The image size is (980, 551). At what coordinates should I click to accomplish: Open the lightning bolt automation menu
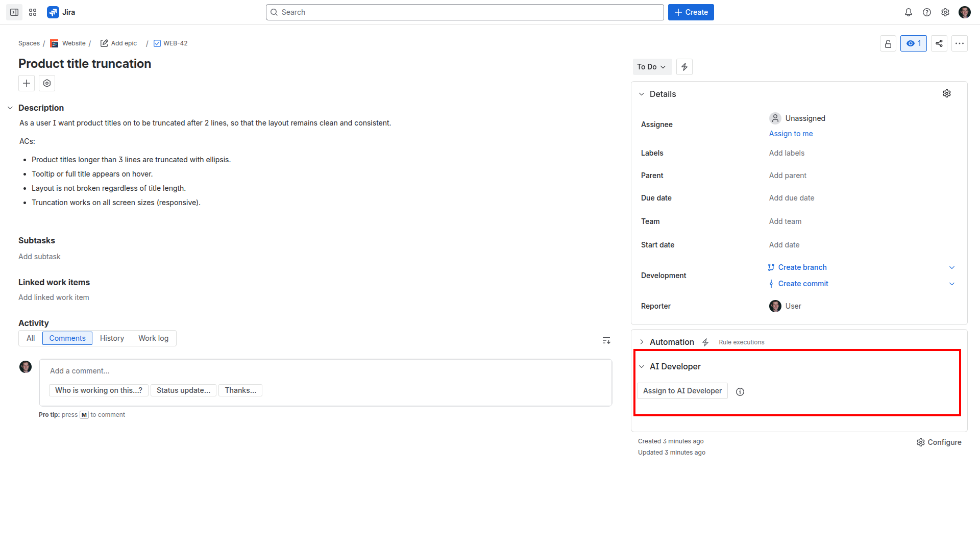(x=684, y=67)
